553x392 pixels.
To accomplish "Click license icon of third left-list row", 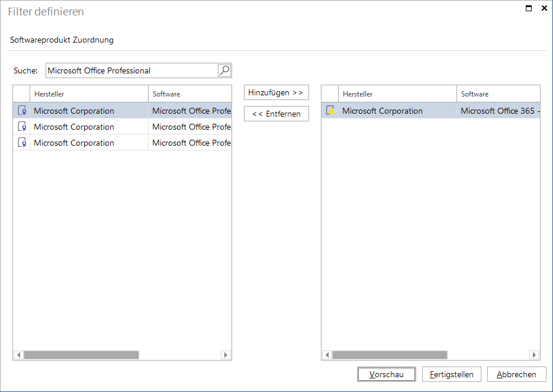I will point(22,143).
